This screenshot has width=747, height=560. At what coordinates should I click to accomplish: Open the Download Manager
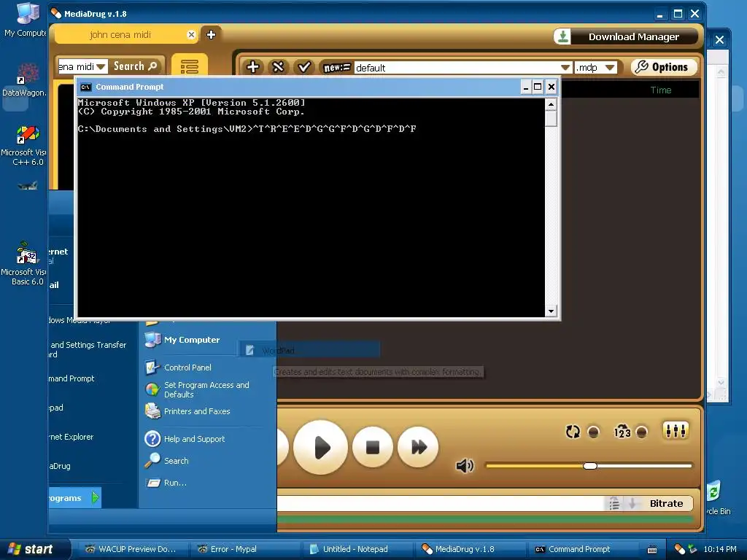[634, 36]
